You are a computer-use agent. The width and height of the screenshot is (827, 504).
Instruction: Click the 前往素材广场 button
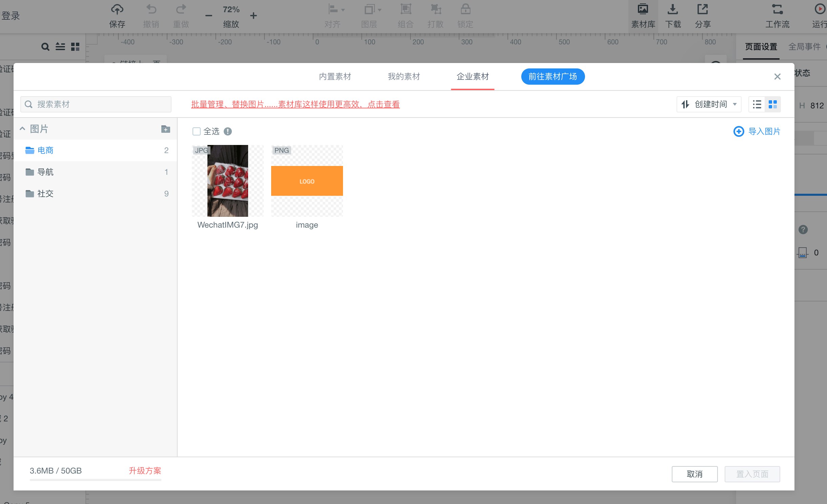point(552,77)
